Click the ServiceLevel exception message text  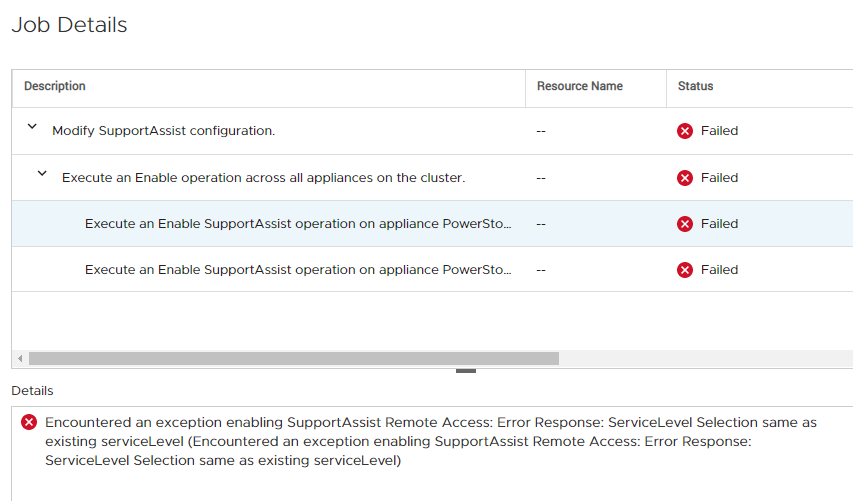(430, 441)
